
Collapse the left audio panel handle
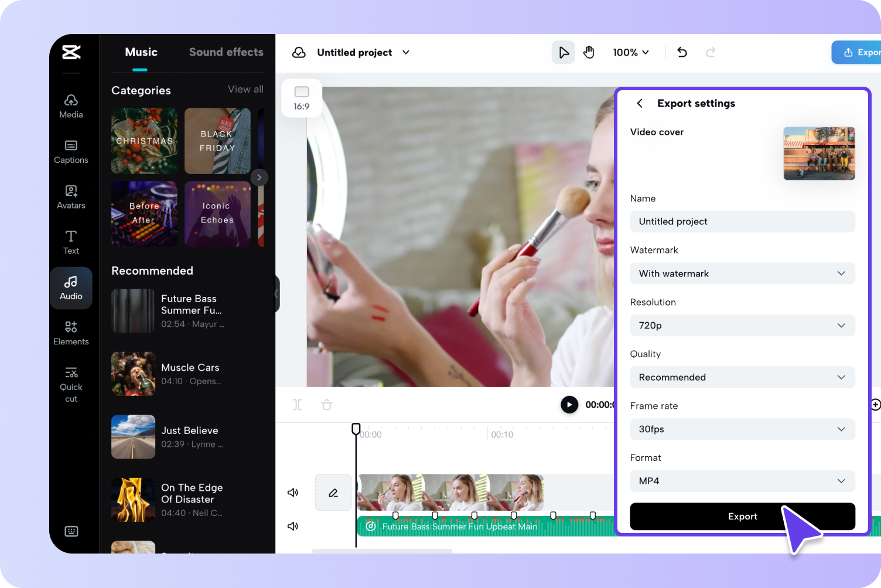coord(276,293)
